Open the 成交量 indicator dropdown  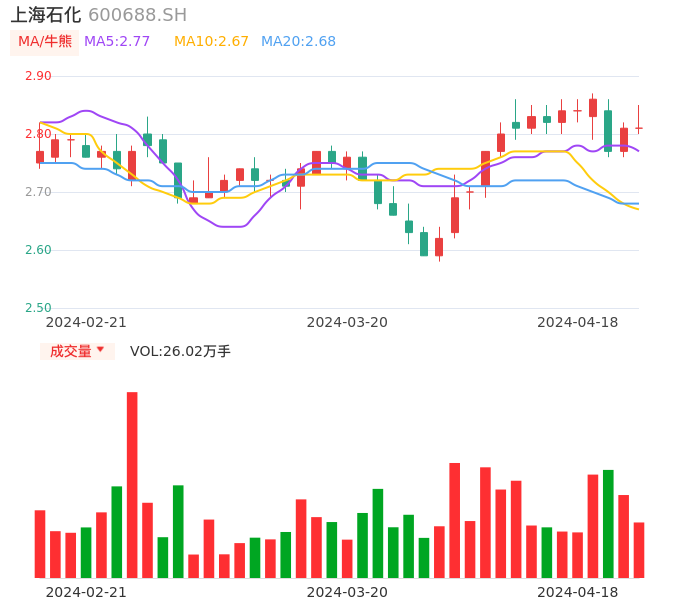tap(77, 351)
